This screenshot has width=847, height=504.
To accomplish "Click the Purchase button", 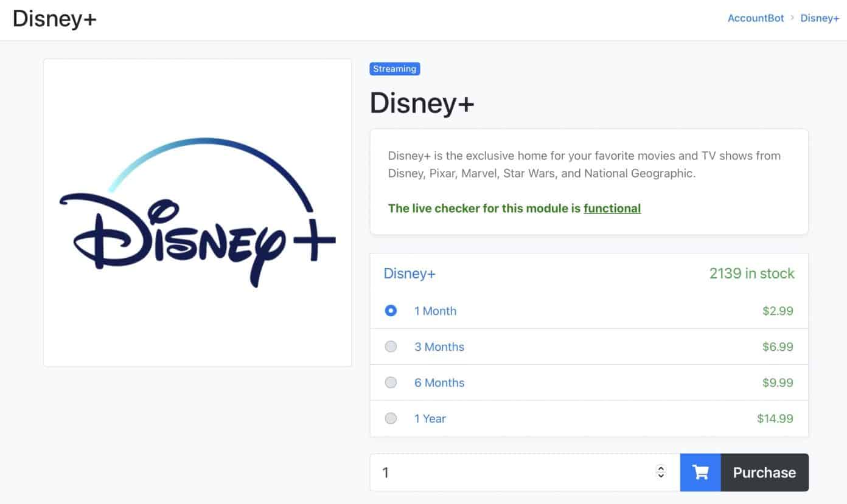I will (764, 472).
